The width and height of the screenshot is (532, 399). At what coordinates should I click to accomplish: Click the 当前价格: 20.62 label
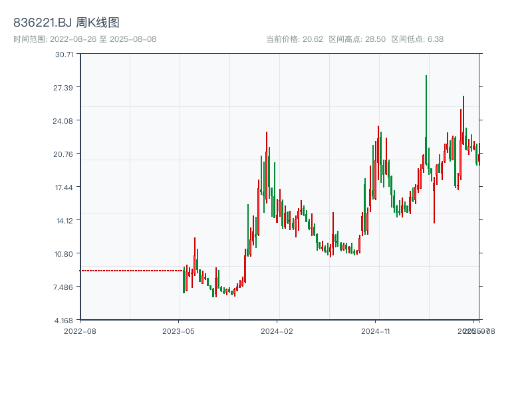pyautogui.click(x=295, y=39)
